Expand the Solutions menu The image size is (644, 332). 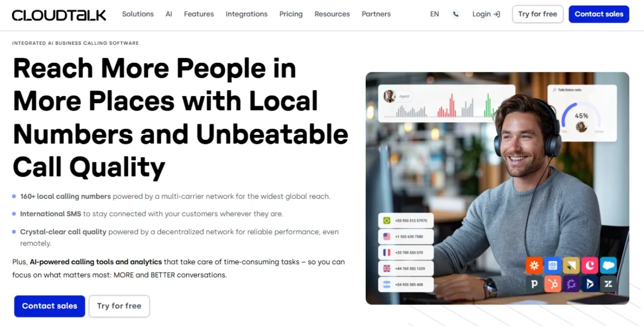(x=138, y=14)
